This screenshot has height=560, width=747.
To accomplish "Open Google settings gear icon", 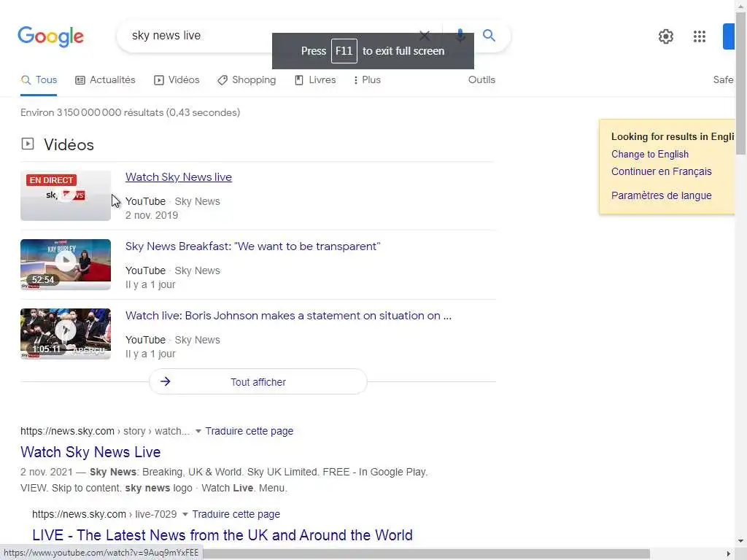I will pos(665,36).
